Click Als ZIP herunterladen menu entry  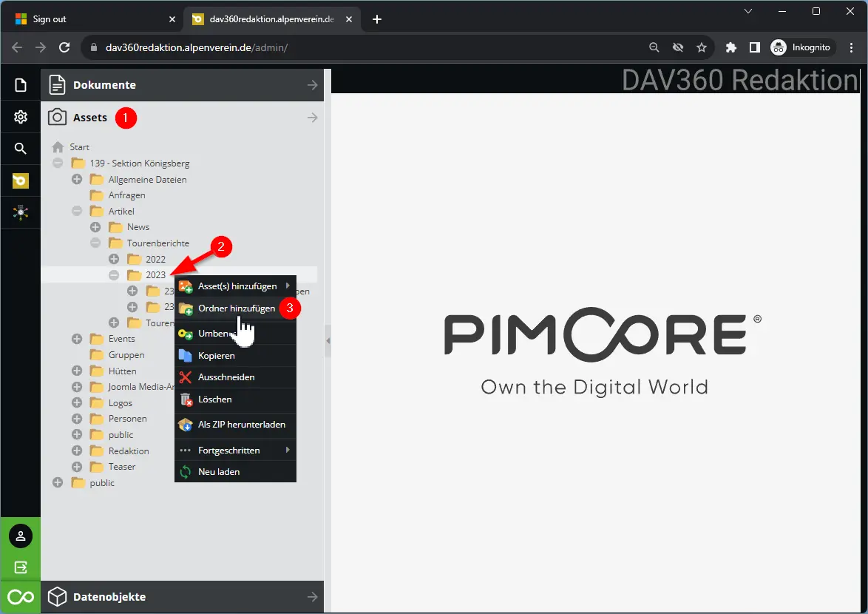(x=241, y=425)
